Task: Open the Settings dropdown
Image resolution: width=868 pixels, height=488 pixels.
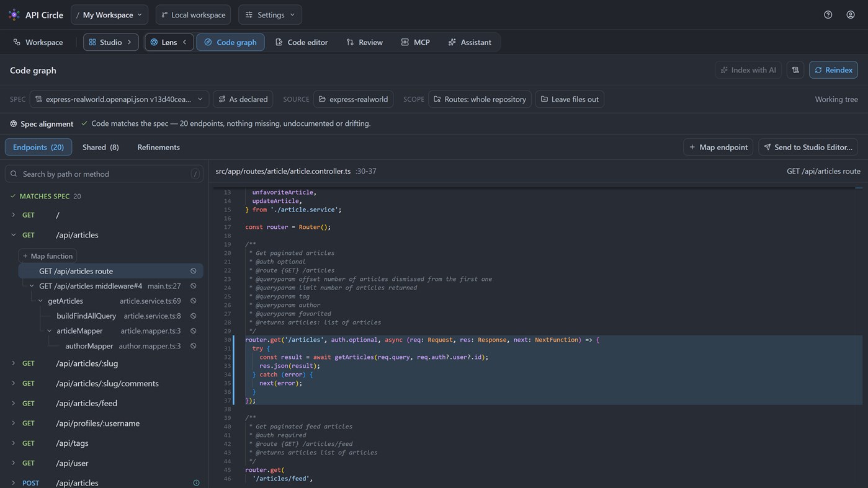Action: 270,15
